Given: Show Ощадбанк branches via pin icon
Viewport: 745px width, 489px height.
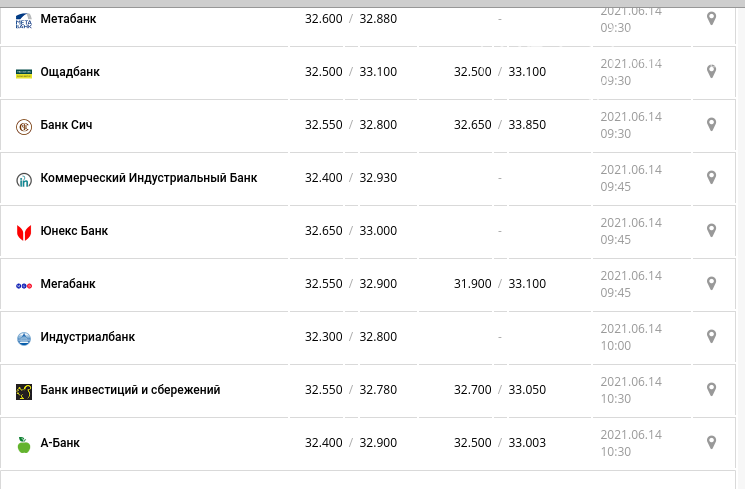Looking at the screenshot, I should click(x=711, y=71).
